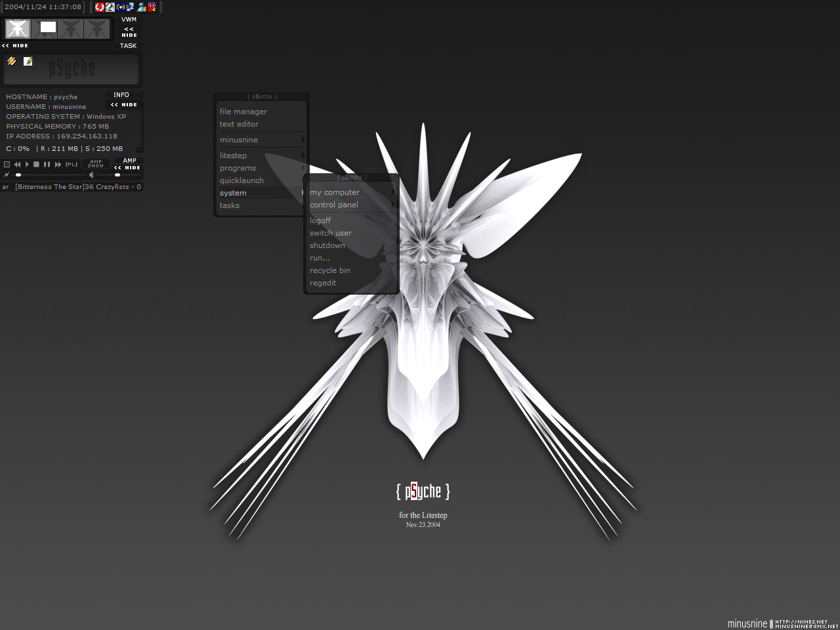Go back to the previous track
Screen dimensions: 840x630
[x=17, y=164]
